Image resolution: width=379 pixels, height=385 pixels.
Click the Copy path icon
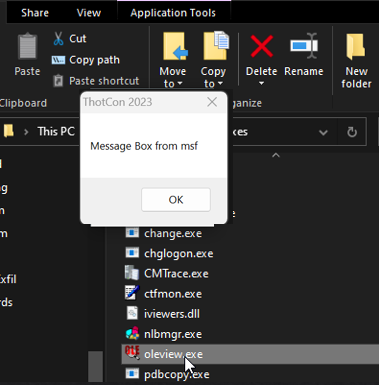pyautogui.click(x=58, y=60)
